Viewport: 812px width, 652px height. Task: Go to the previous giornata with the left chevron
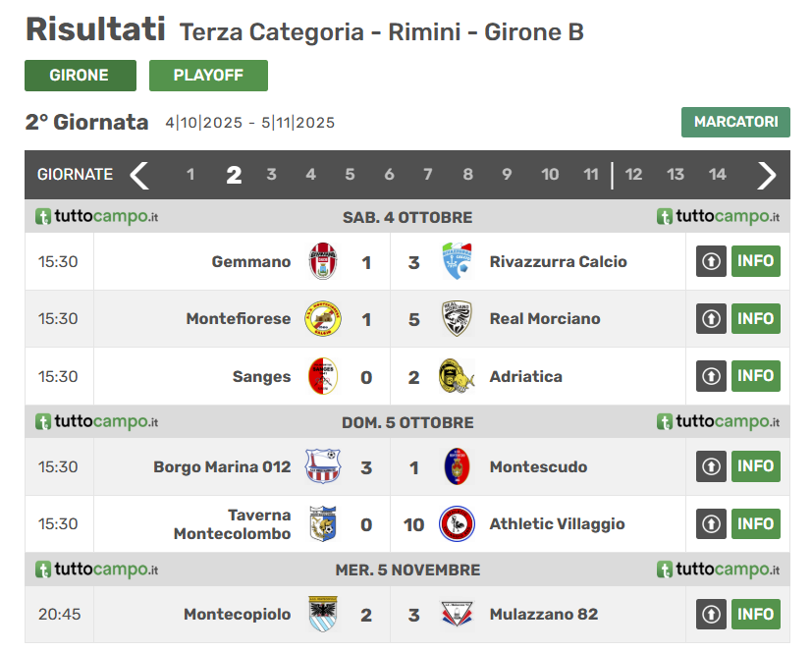(x=139, y=175)
